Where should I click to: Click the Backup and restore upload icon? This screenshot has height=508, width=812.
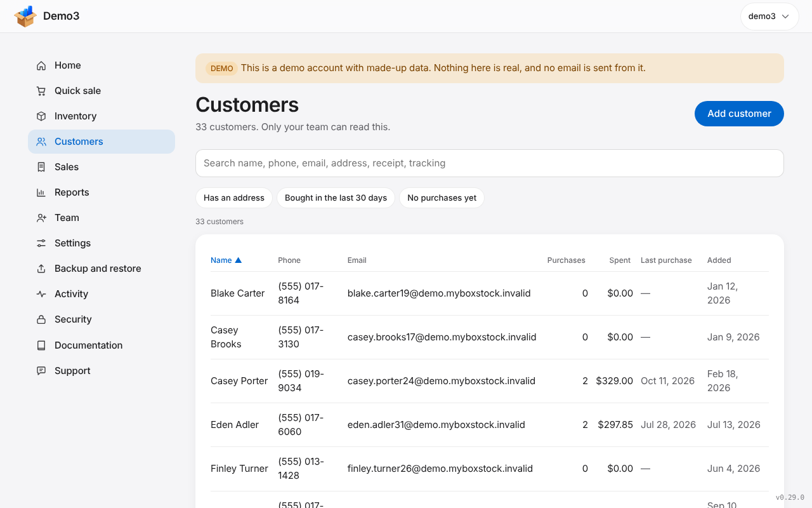(41, 269)
